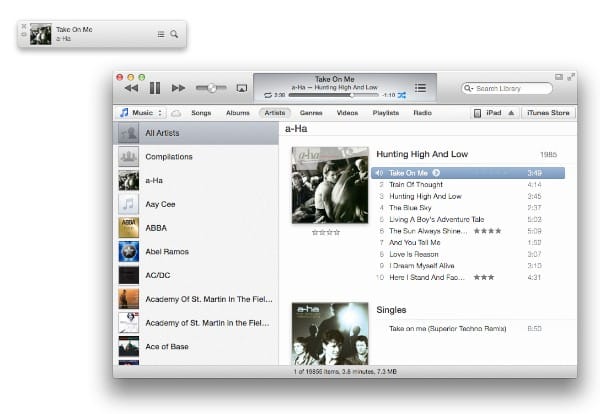The width and height of the screenshot is (600, 414).
Task: Seek within the song progress bar
Action: click(x=333, y=95)
